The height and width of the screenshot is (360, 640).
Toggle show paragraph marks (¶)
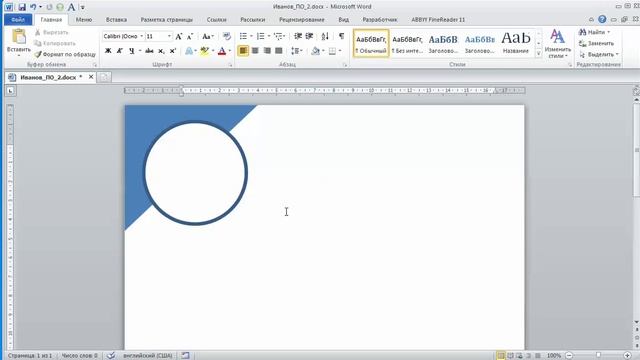[x=342, y=36]
